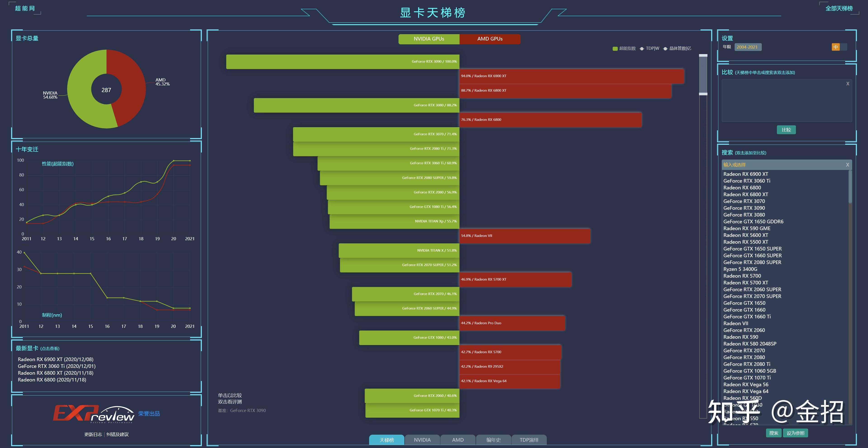Click the EXPreview logo

coord(94,414)
